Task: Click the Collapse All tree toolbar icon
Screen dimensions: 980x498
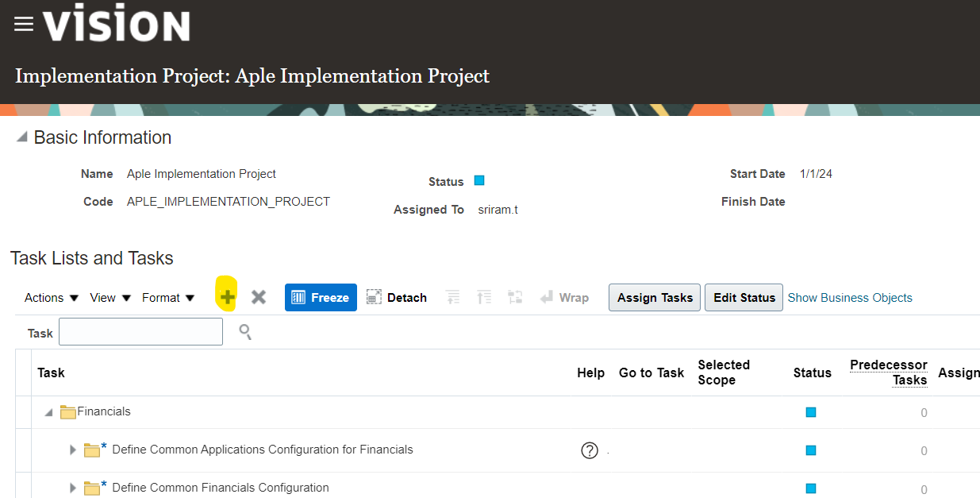Action: click(484, 297)
